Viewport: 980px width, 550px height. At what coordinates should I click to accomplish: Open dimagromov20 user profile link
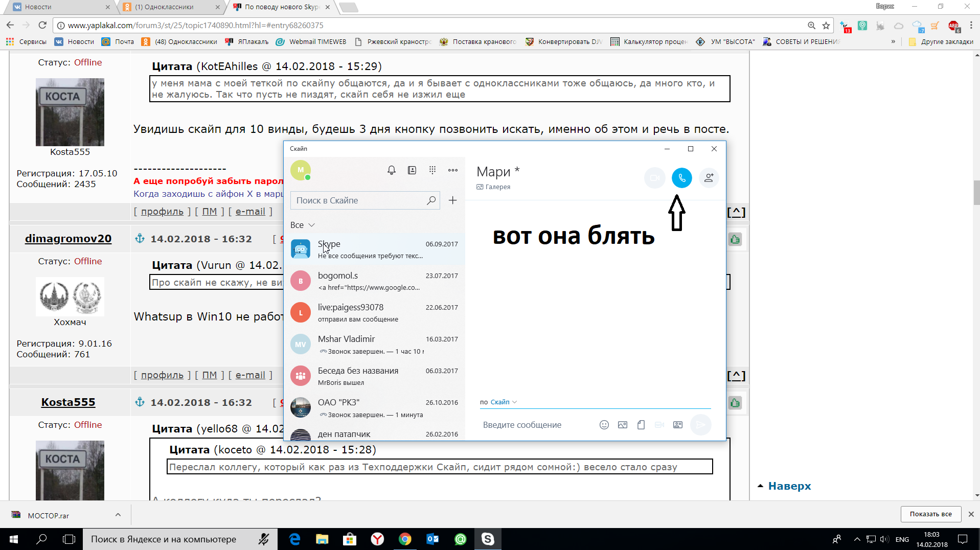(69, 239)
